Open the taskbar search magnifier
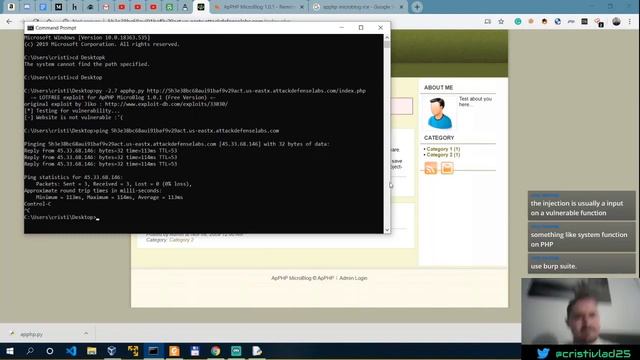The image size is (640, 360). 30,351
